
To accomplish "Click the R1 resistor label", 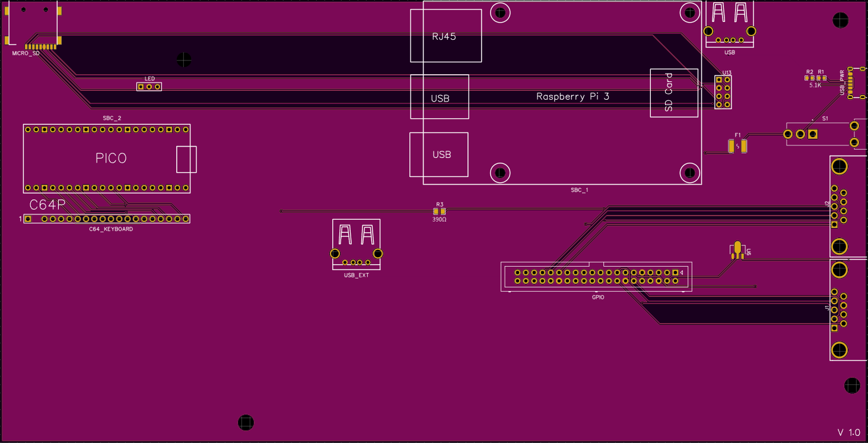I will [x=821, y=72].
